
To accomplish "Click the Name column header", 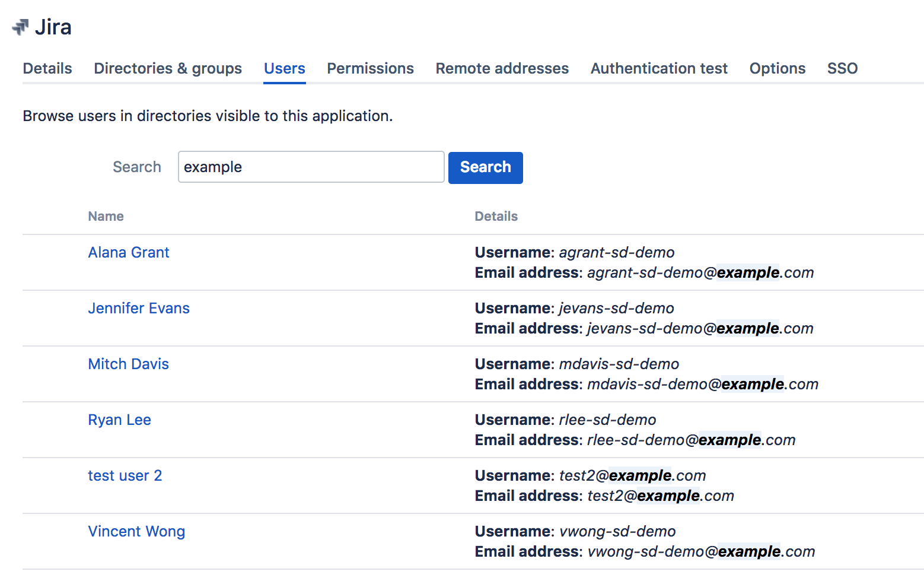I will point(106,217).
